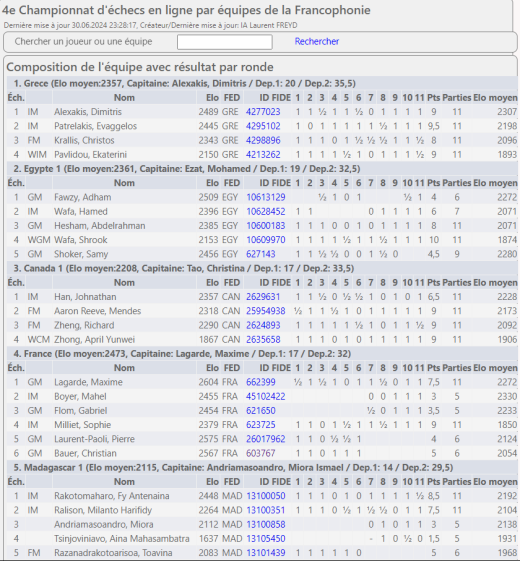Open FIDE ID 10613129 for Fawzy, Adham
Viewport: 520px width, 561px height.
266,197
